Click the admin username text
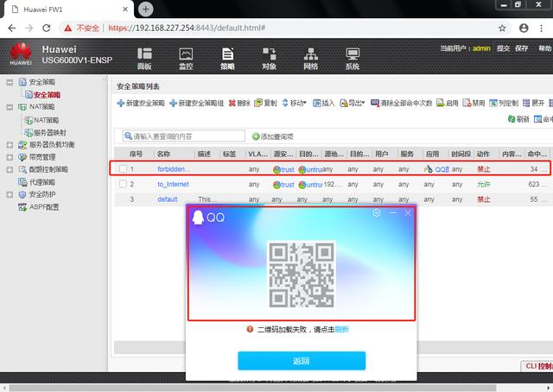553x392 pixels. pos(481,48)
